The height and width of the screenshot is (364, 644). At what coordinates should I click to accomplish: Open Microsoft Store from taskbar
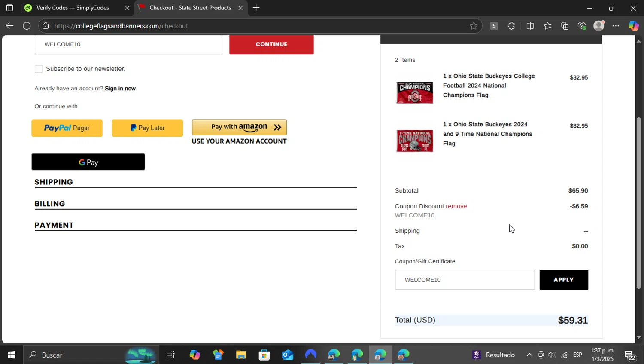[264, 355]
